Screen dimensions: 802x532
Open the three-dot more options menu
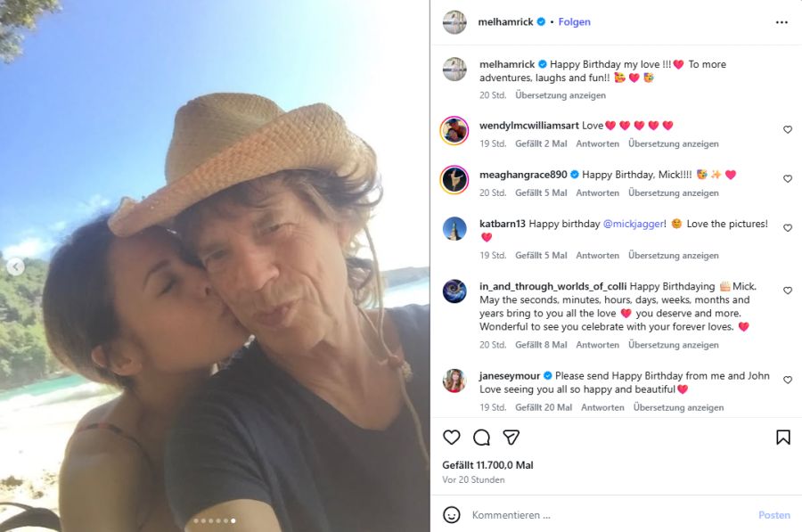[x=782, y=22]
